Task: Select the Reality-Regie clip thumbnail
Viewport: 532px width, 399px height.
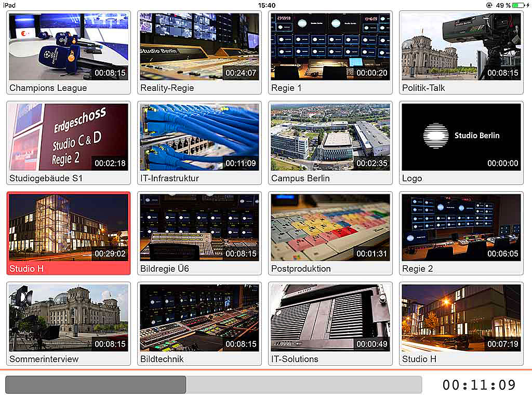Action: [199, 47]
